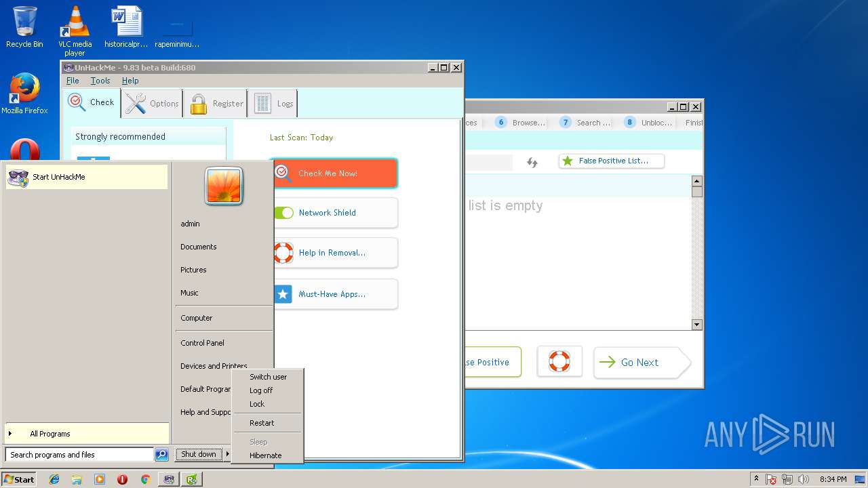Open the False Positive List button
This screenshot has width=868, height=488.
pyautogui.click(x=612, y=161)
